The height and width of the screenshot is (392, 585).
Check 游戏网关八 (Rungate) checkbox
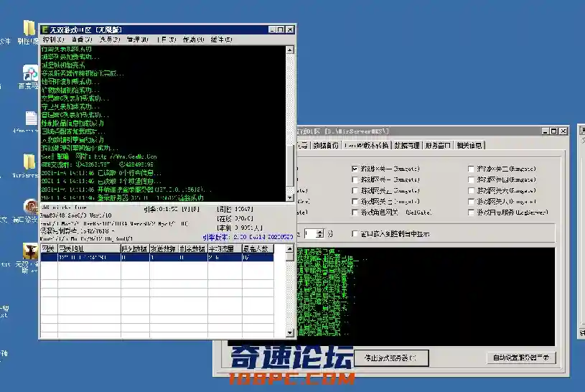point(471,202)
